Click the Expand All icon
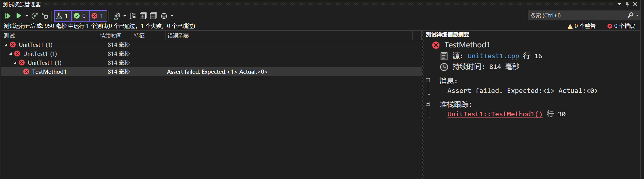Image resolution: width=644 pixels, height=179 pixels. (143, 16)
